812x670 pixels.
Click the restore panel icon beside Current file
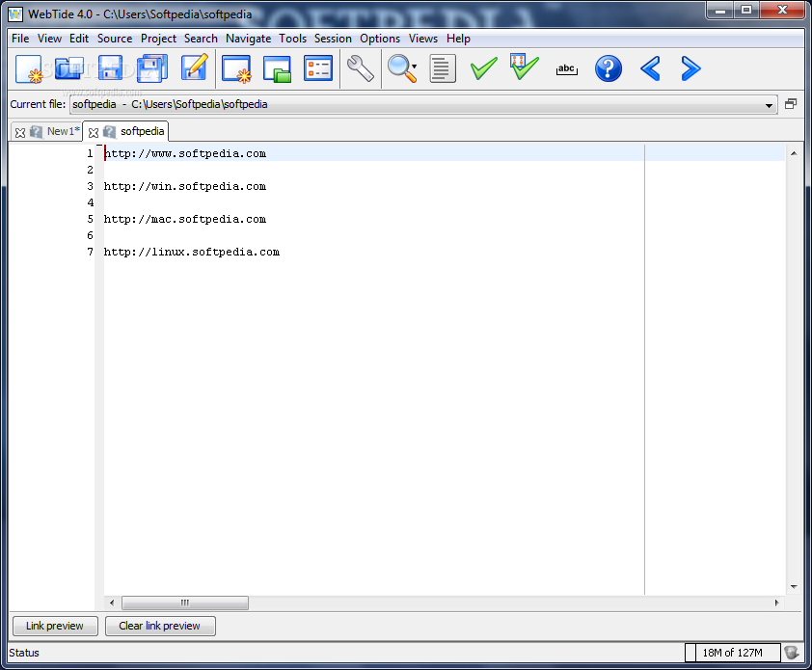791,104
